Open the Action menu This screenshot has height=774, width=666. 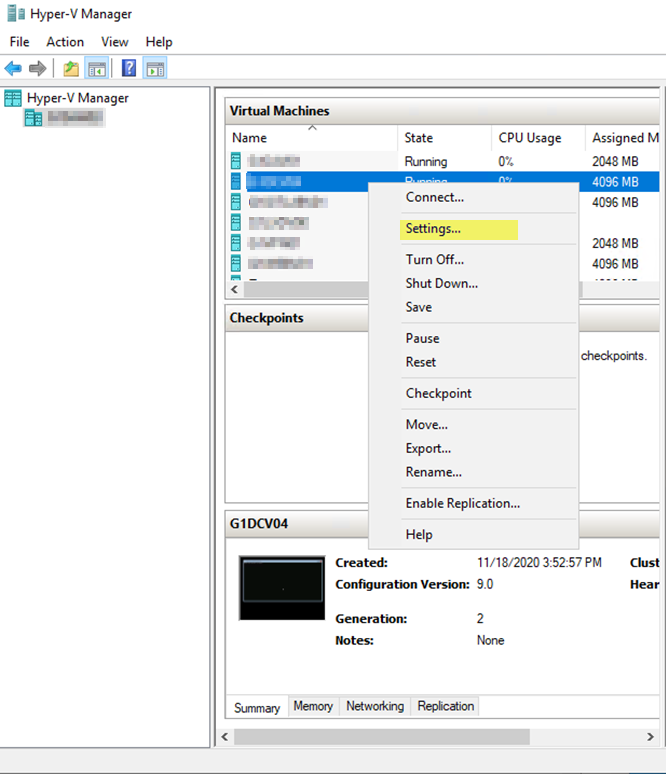(65, 42)
